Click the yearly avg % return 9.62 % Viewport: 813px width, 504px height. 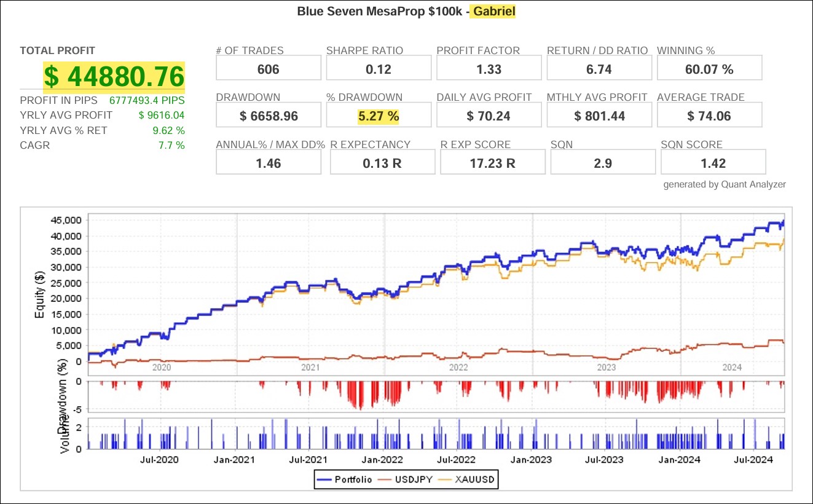tap(168, 130)
